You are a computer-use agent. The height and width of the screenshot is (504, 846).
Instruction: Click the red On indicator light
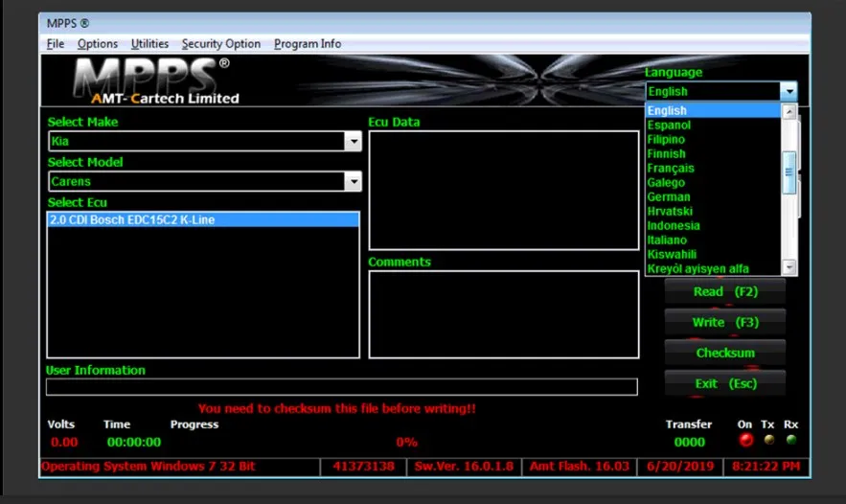(745, 440)
